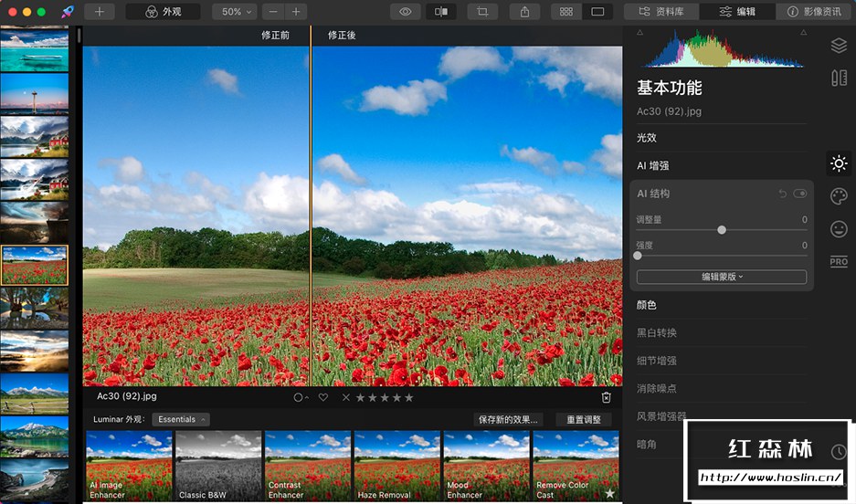
Task: Switch to gallery grid view
Action: point(566,12)
